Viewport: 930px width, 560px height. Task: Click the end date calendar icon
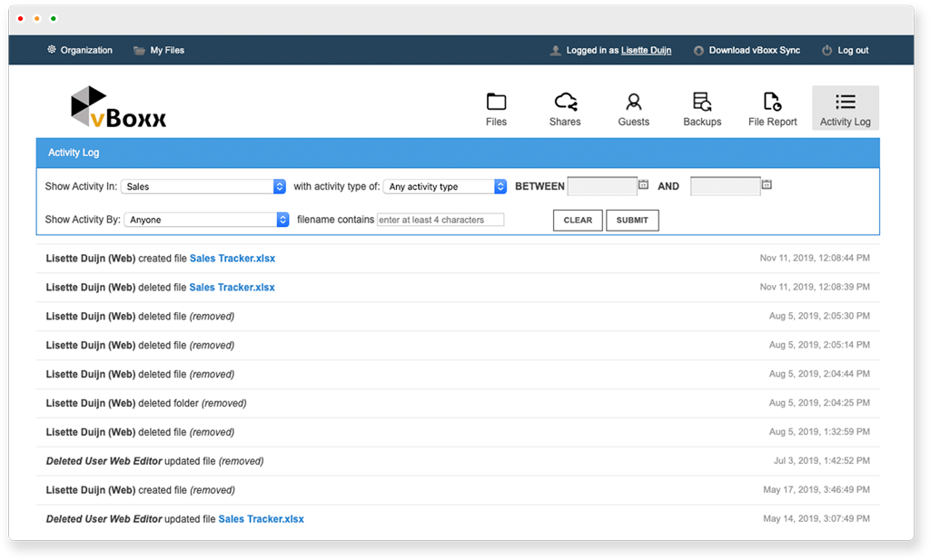click(767, 185)
